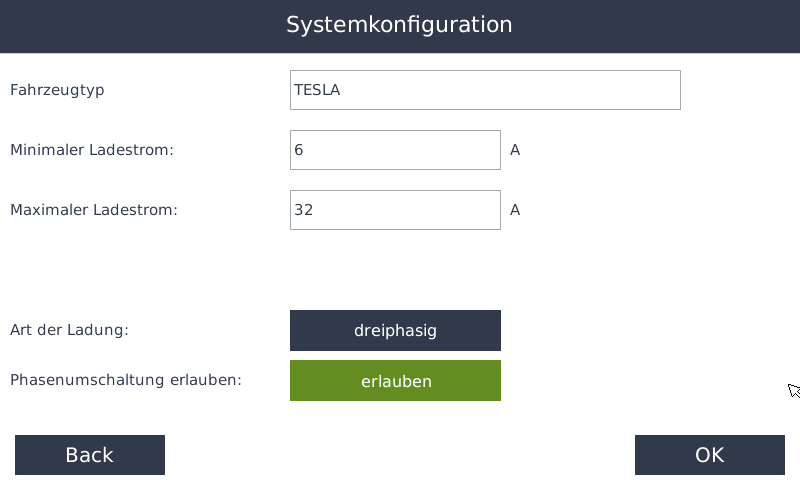Click the Fahrzeugtyp label

pyautogui.click(x=57, y=90)
